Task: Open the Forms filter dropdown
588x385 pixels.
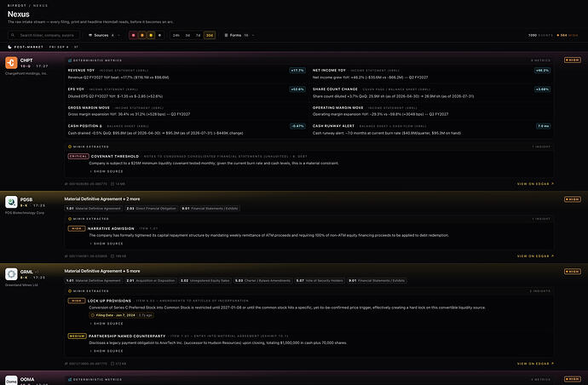Action: 239,35
